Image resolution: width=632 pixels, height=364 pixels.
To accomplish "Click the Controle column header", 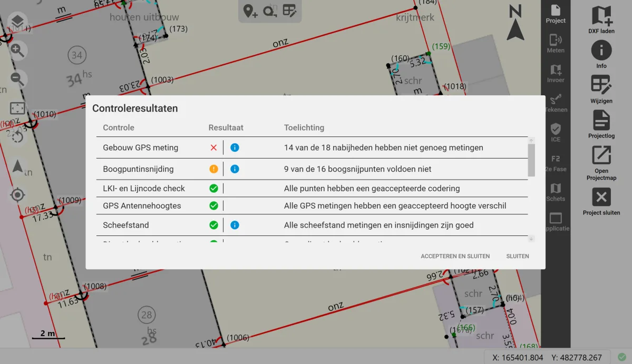I will click(x=119, y=127).
